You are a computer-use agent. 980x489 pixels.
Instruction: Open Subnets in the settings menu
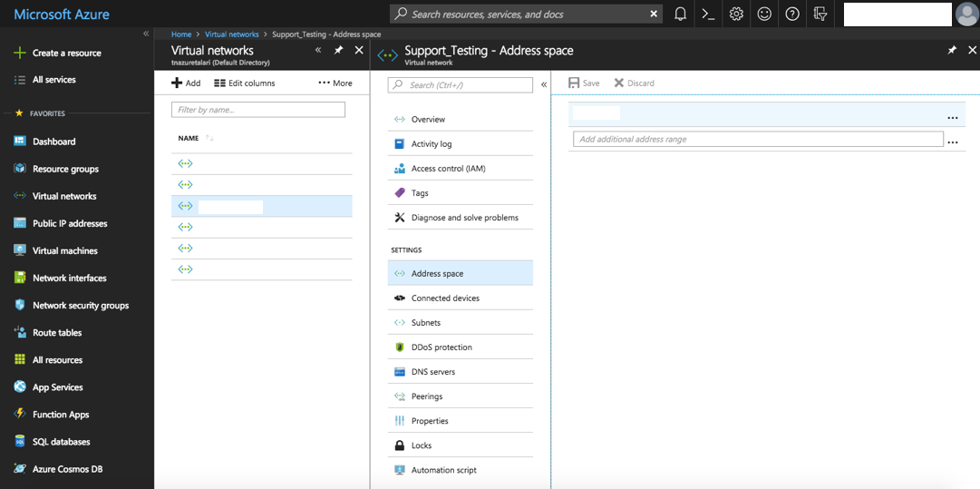425,323
